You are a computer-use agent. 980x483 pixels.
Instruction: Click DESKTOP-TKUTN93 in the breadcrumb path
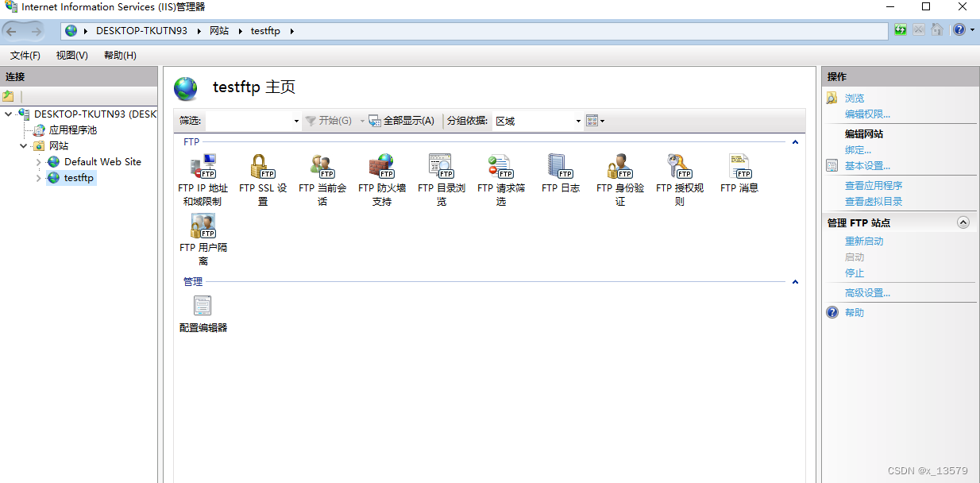pos(141,31)
